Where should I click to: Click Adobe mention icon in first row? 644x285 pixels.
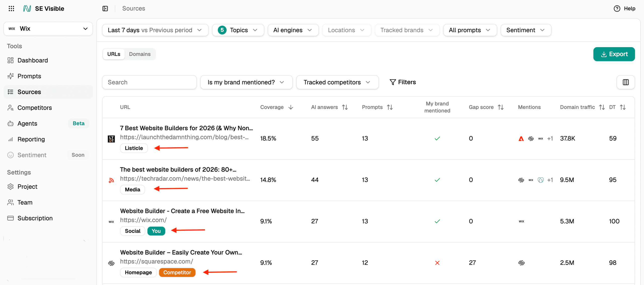tap(521, 138)
